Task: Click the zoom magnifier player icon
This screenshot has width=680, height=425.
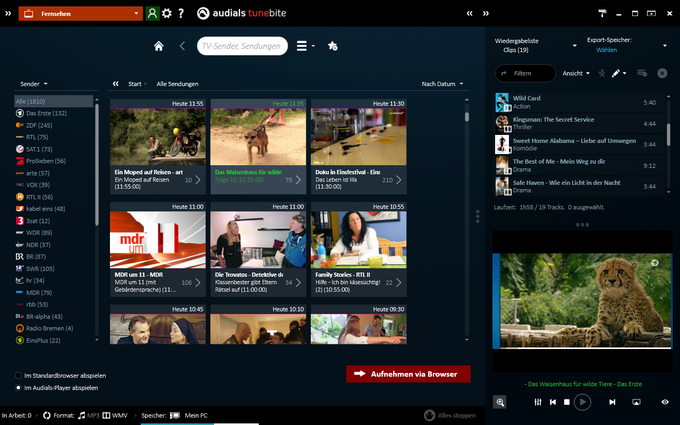Action: tap(500, 402)
